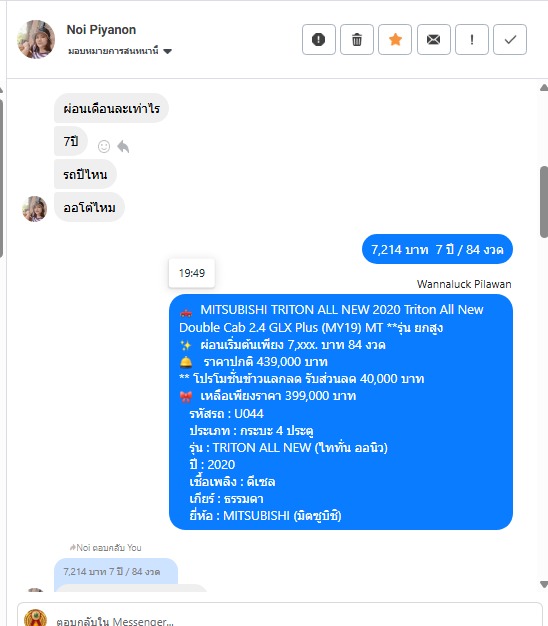Reply to 7ปี message with arrow icon
Image resolution: width=548 pixels, height=626 pixels.
(x=123, y=147)
